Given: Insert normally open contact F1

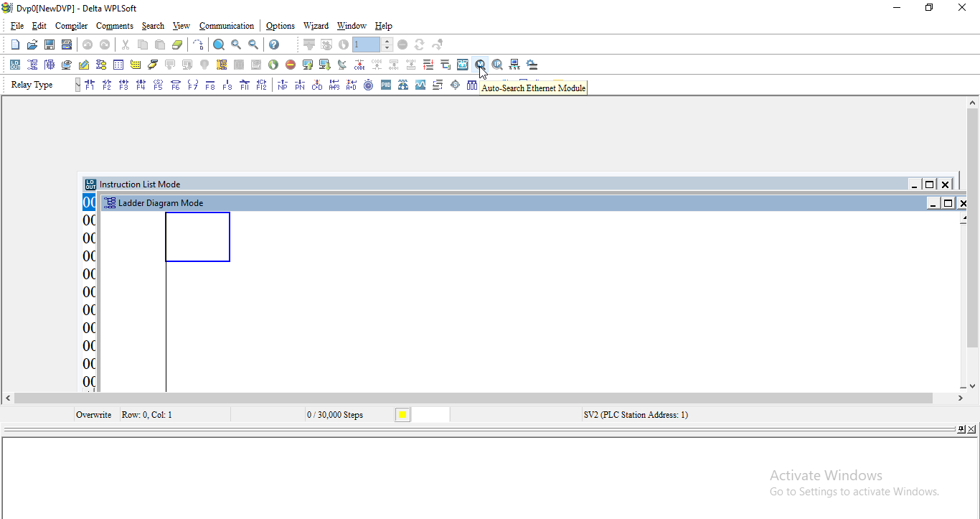Looking at the screenshot, I should pyautogui.click(x=90, y=85).
